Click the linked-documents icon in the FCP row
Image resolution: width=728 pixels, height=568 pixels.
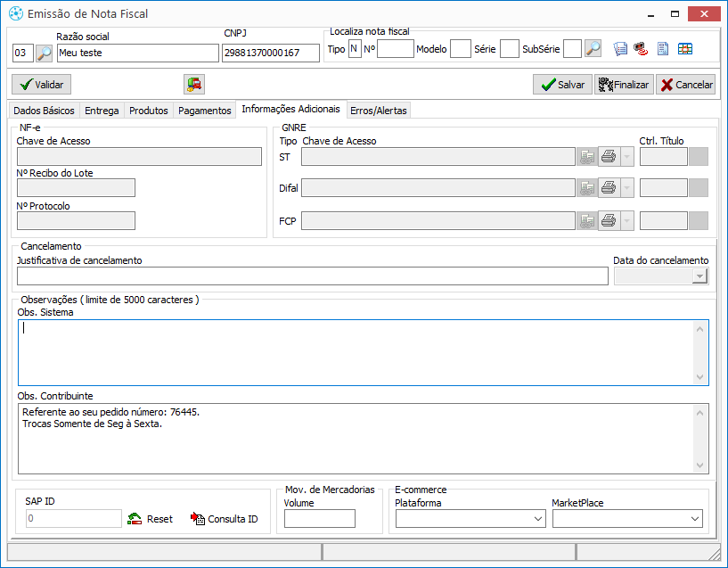[587, 221]
